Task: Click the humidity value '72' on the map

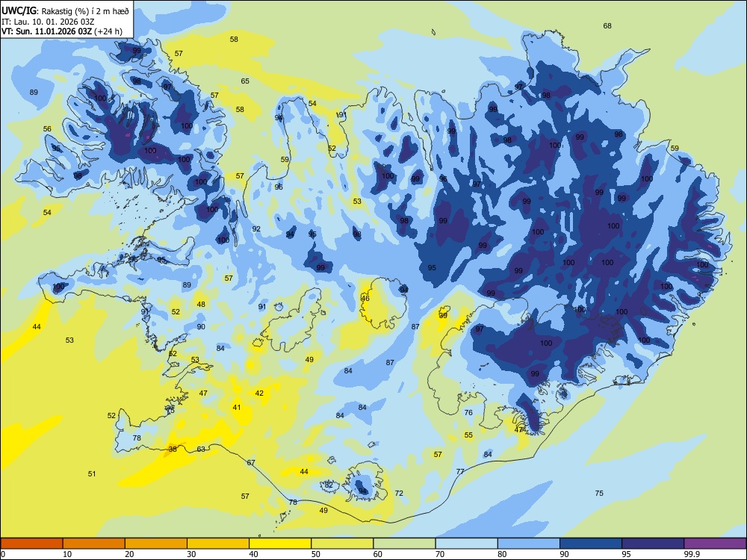Action: tap(399, 494)
